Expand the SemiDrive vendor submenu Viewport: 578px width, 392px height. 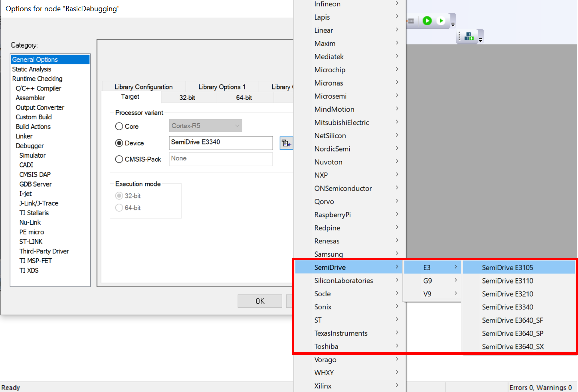[x=349, y=267]
